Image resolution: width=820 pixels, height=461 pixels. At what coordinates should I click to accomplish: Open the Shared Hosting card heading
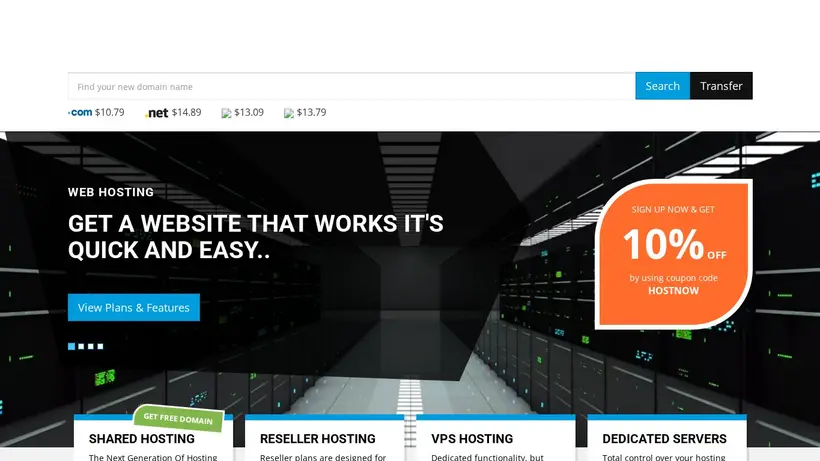point(142,439)
